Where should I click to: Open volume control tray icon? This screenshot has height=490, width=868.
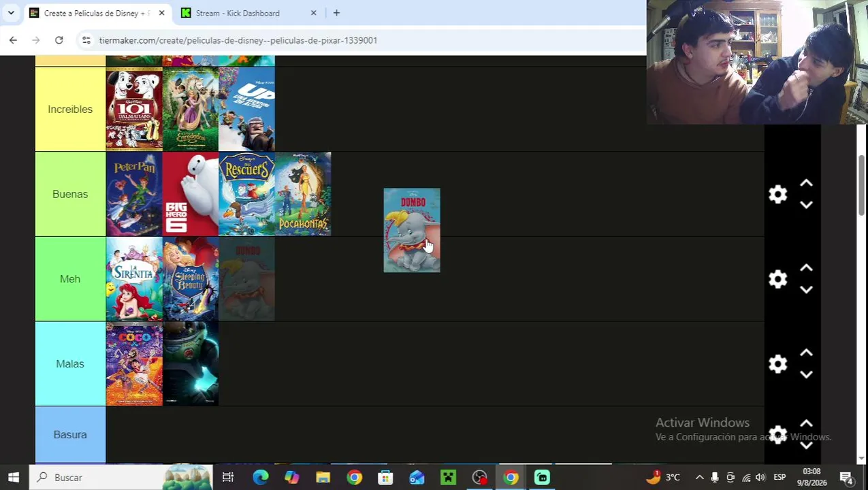coord(760,477)
